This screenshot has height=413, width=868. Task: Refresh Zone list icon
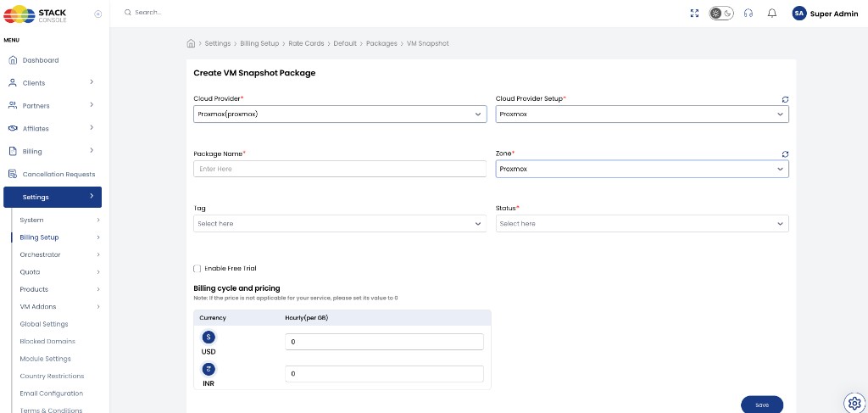785,153
